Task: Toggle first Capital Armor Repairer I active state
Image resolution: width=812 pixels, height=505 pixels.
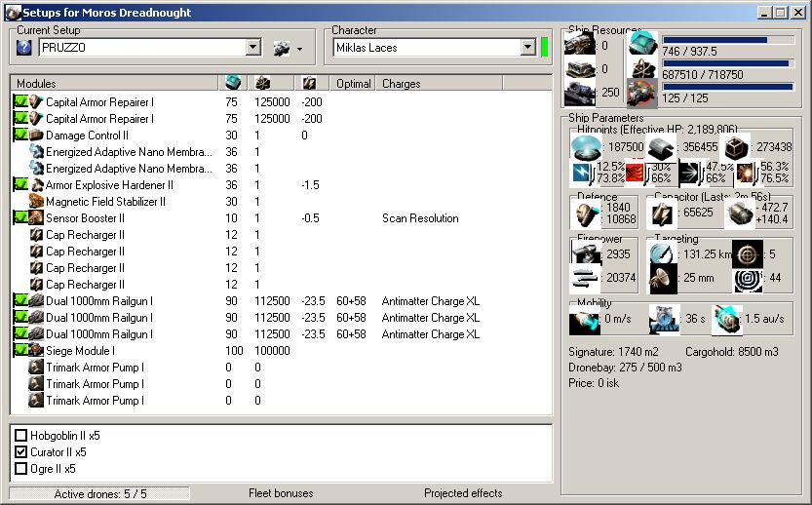Action: [20, 101]
